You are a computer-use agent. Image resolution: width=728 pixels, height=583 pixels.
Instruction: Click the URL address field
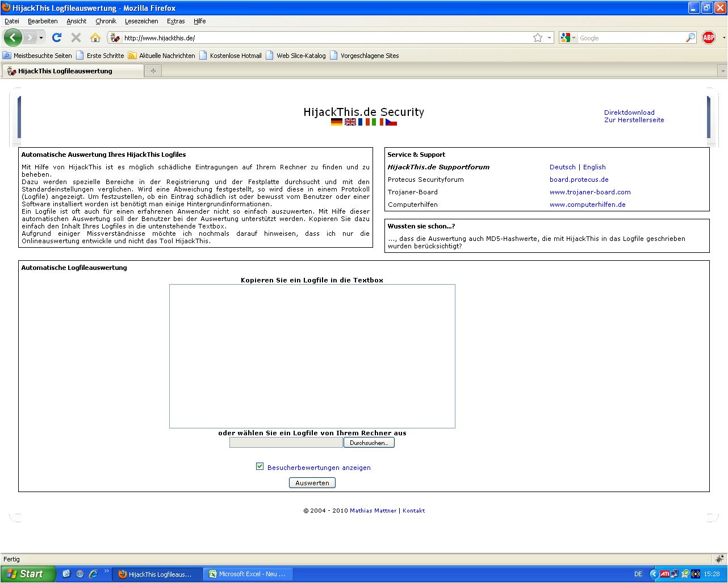tap(327, 38)
